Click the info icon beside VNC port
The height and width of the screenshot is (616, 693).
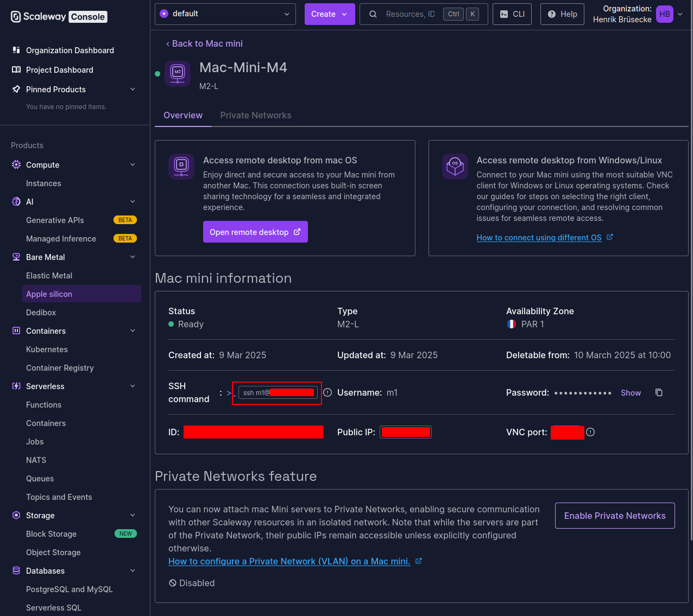click(x=590, y=432)
